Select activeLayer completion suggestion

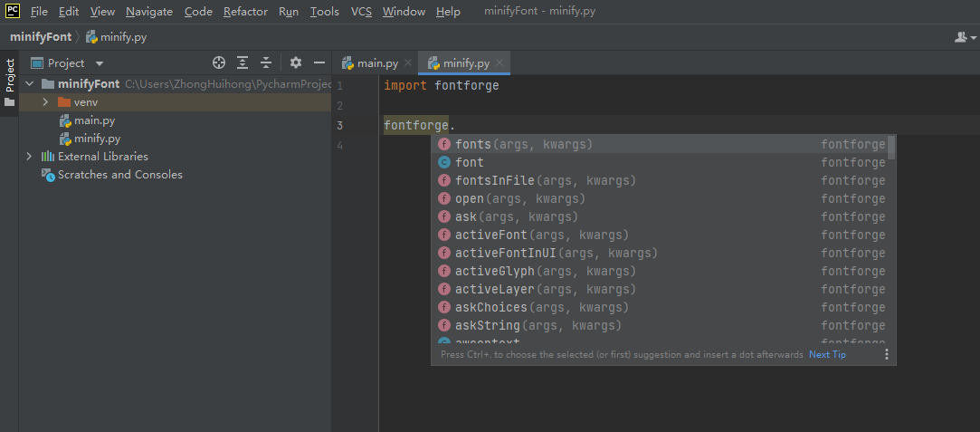click(660, 290)
